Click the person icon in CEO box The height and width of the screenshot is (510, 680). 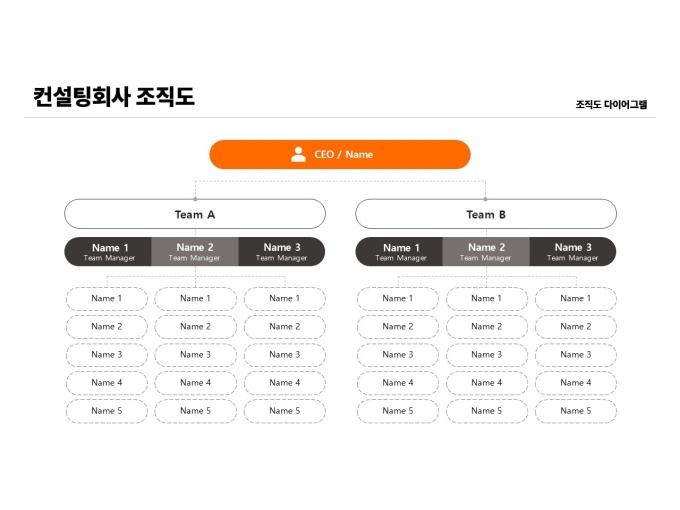tap(298, 154)
